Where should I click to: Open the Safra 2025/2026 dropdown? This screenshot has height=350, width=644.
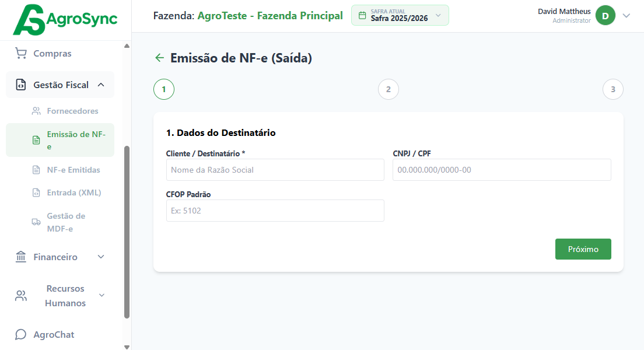(400, 15)
